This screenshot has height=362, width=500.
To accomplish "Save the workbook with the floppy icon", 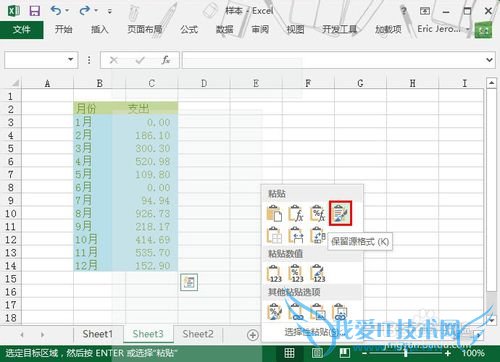I will point(35,11).
